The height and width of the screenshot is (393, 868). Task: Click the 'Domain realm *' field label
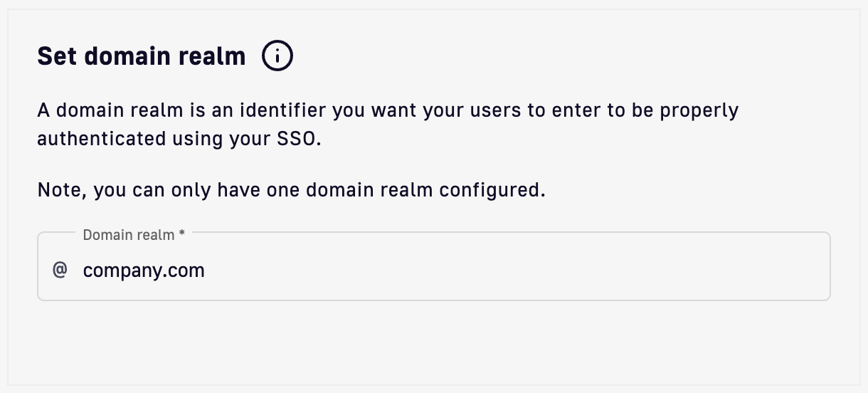click(128, 234)
